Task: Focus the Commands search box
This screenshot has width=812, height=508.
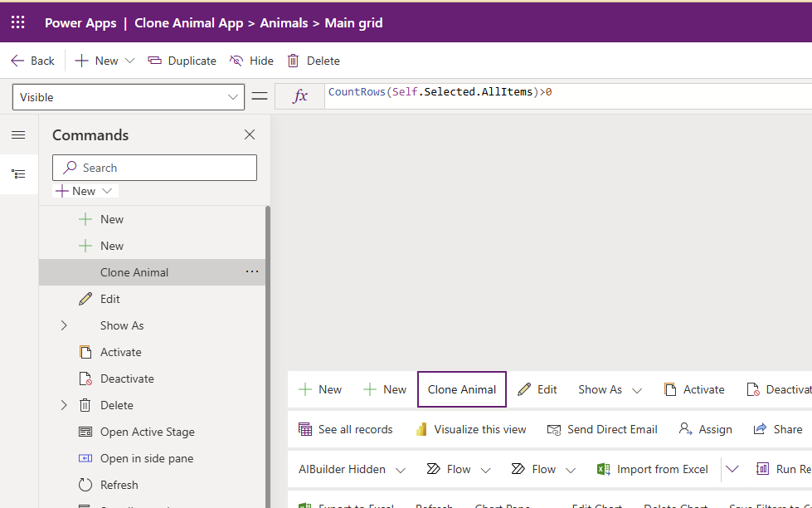Action: pos(154,168)
